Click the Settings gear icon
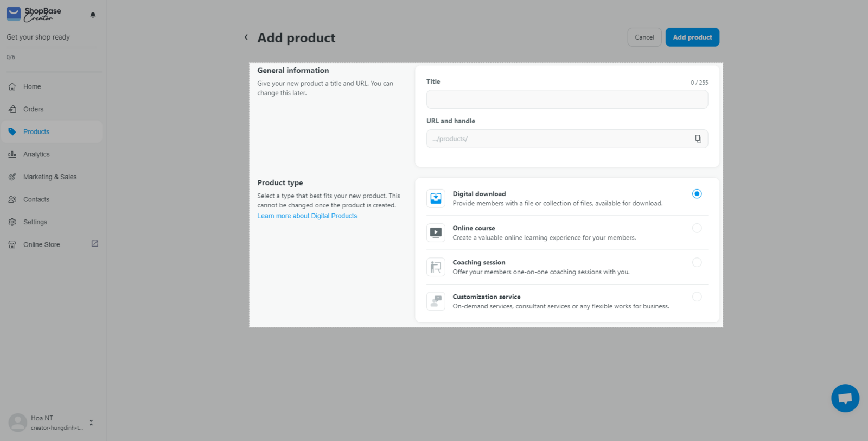 [12, 222]
